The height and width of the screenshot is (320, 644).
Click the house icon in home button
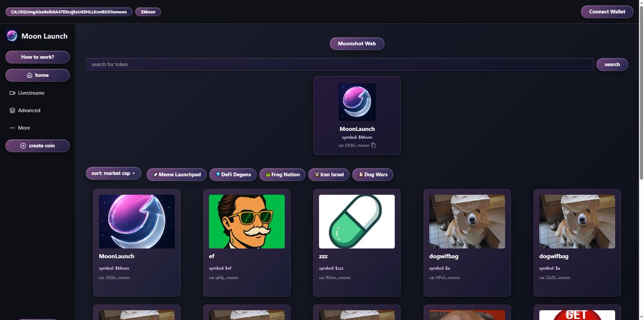pyautogui.click(x=30, y=75)
